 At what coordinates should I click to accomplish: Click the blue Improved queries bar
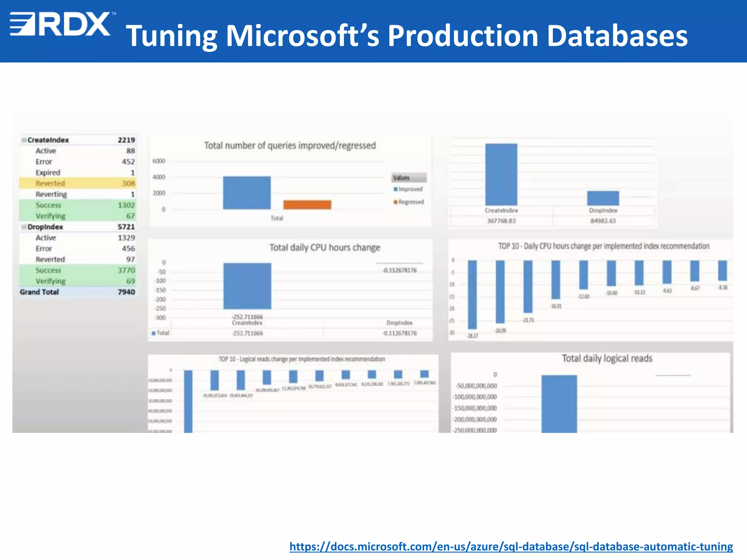247,193
